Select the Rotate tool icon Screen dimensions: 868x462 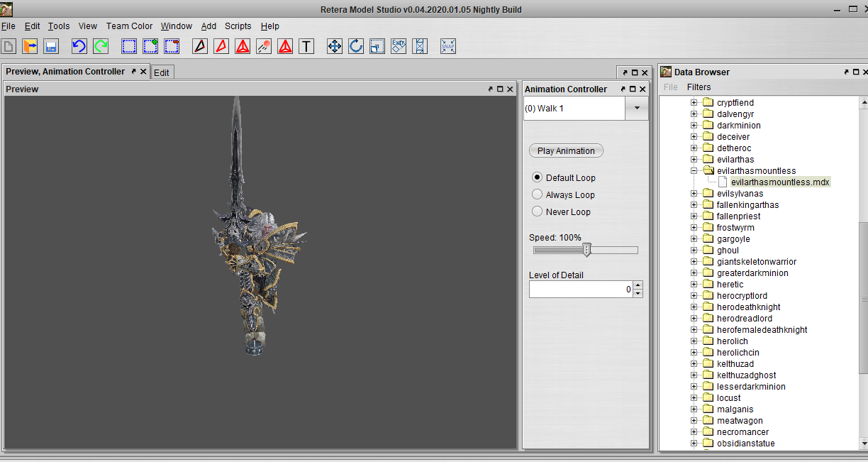[356, 47]
